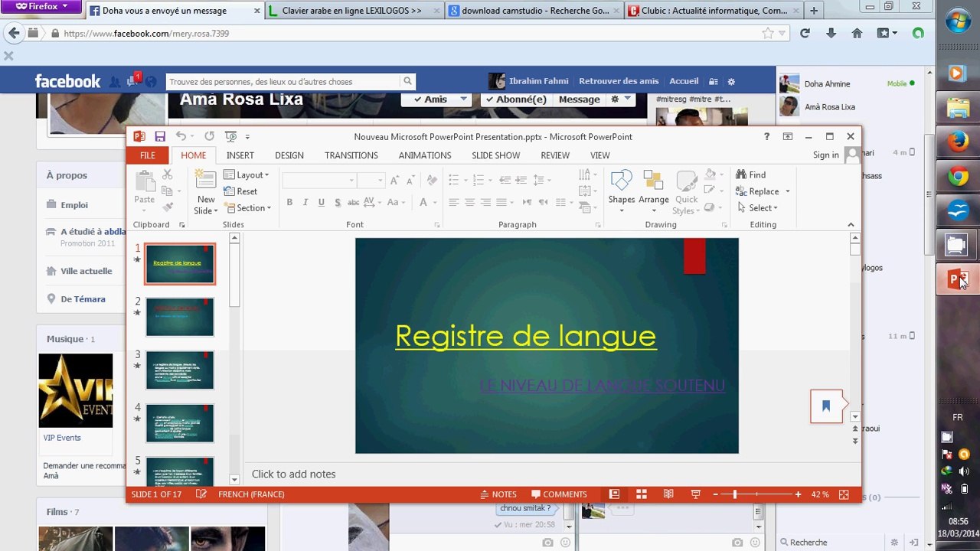980x551 pixels.
Task: Select the Shapes gallery icon
Action: (x=622, y=182)
